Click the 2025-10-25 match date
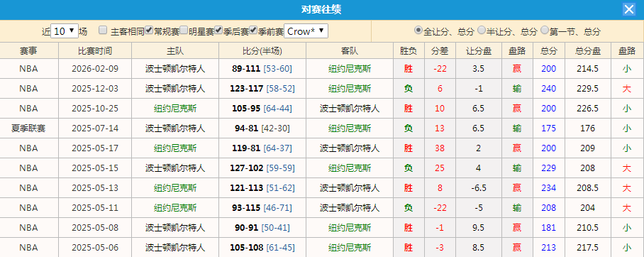Image resolution: width=644 pixels, height=257 pixels. [95, 108]
